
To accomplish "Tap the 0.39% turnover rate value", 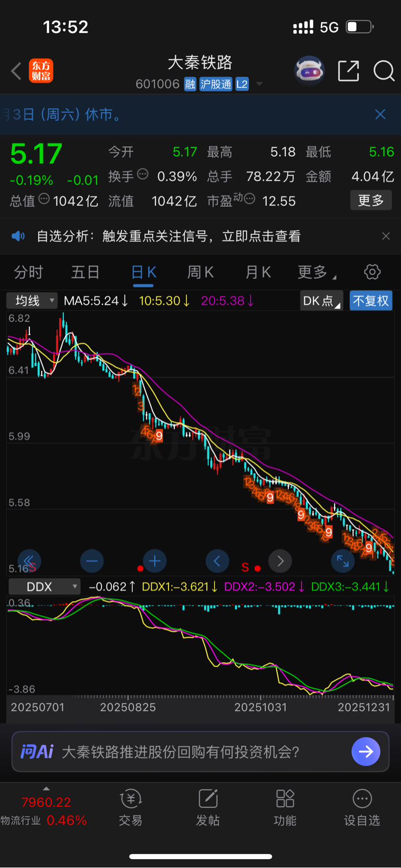I will (x=177, y=176).
